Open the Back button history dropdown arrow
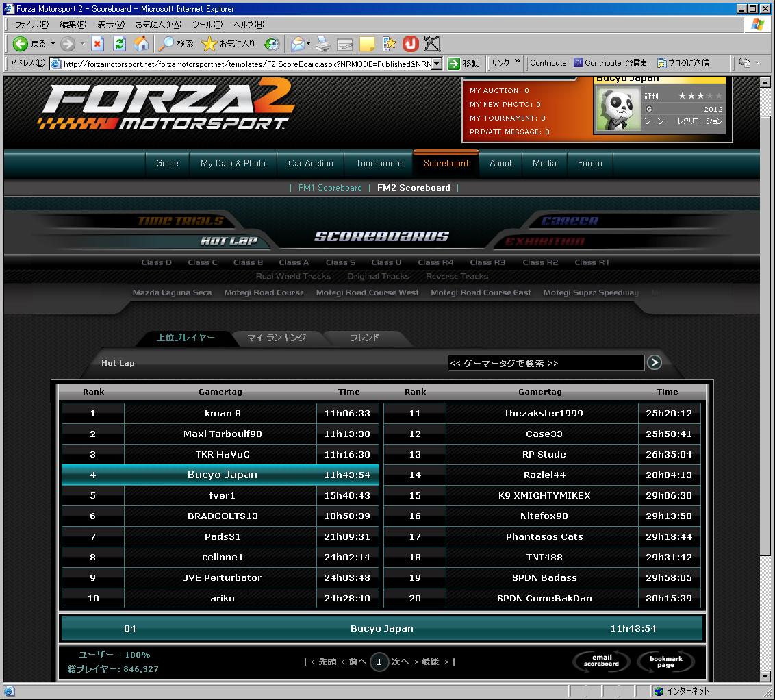775x700 pixels. tap(53, 44)
